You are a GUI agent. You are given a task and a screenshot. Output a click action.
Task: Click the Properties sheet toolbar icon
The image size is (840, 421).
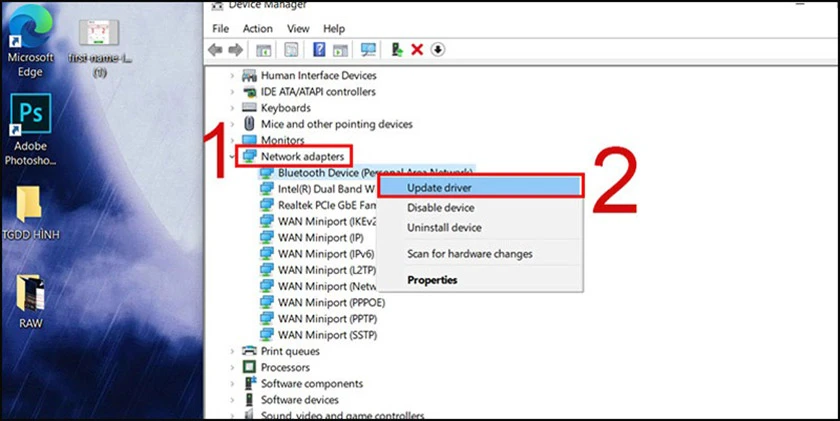pyautogui.click(x=291, y=50)
